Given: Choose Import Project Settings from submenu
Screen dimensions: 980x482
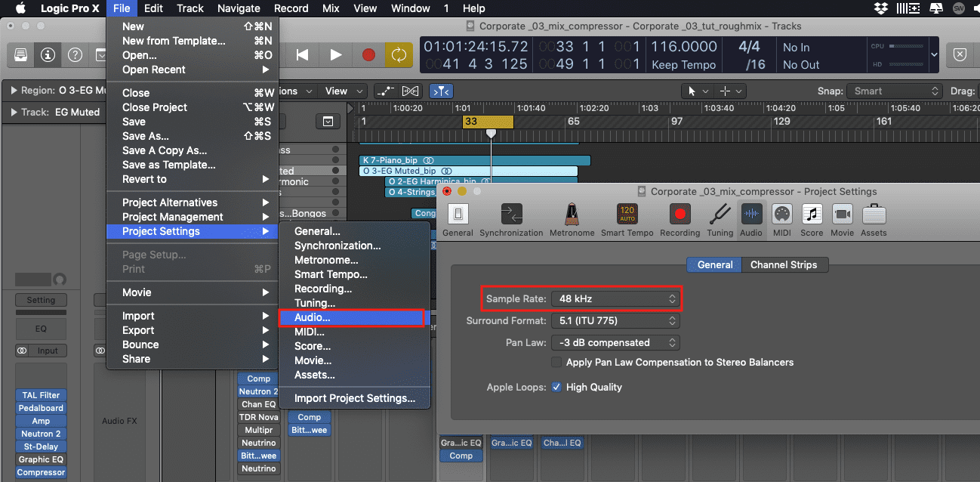Looking at the screenshot, I should point(354,398).
